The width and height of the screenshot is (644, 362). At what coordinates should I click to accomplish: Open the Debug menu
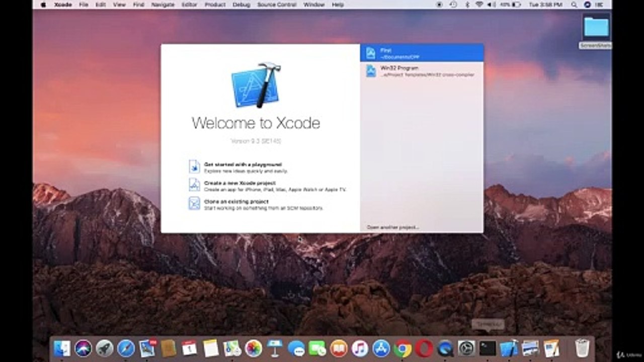click(241, 5)
